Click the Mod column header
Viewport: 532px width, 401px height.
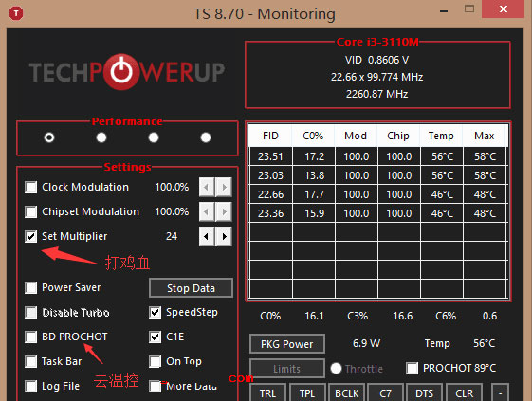356,136
